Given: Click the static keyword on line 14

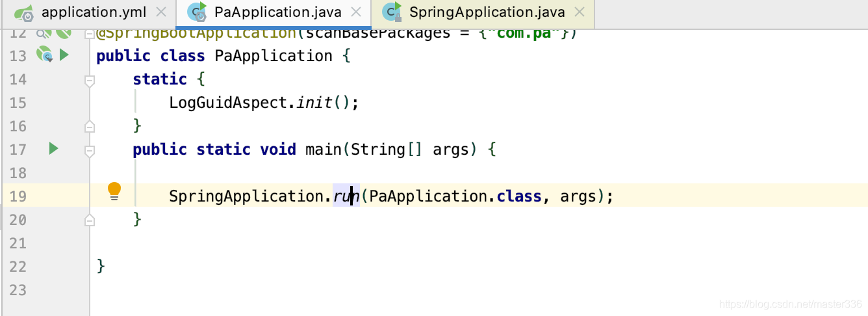Looking at the screenshot, I should pyautogui.click(x=160, y=79).
